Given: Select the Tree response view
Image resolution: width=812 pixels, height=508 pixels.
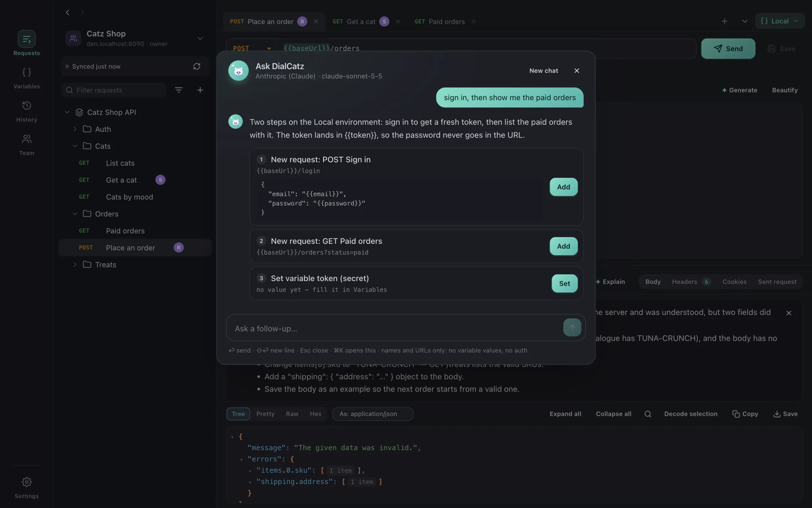Looking at the screenshot, I should point(238,414).
